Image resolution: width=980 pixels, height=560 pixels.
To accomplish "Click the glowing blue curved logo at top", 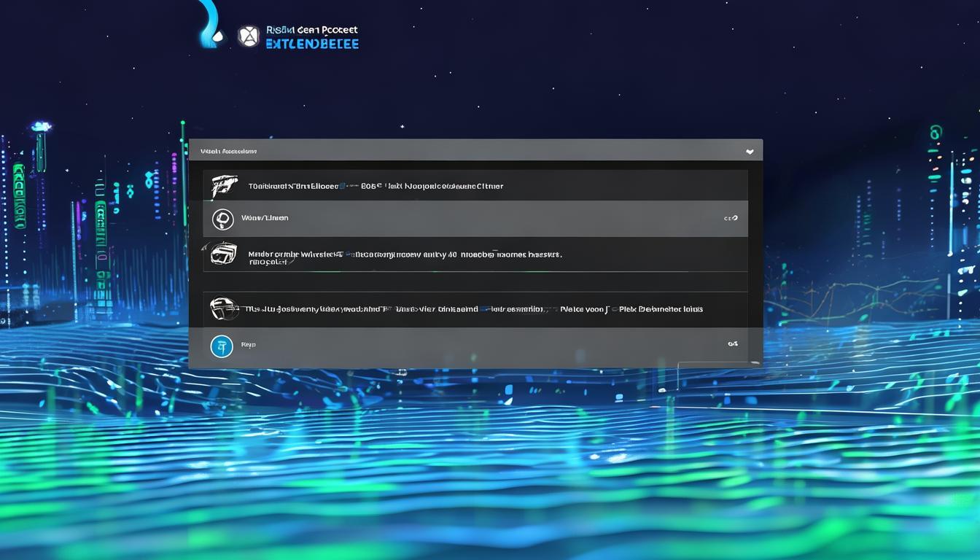I will click(211, 26).
